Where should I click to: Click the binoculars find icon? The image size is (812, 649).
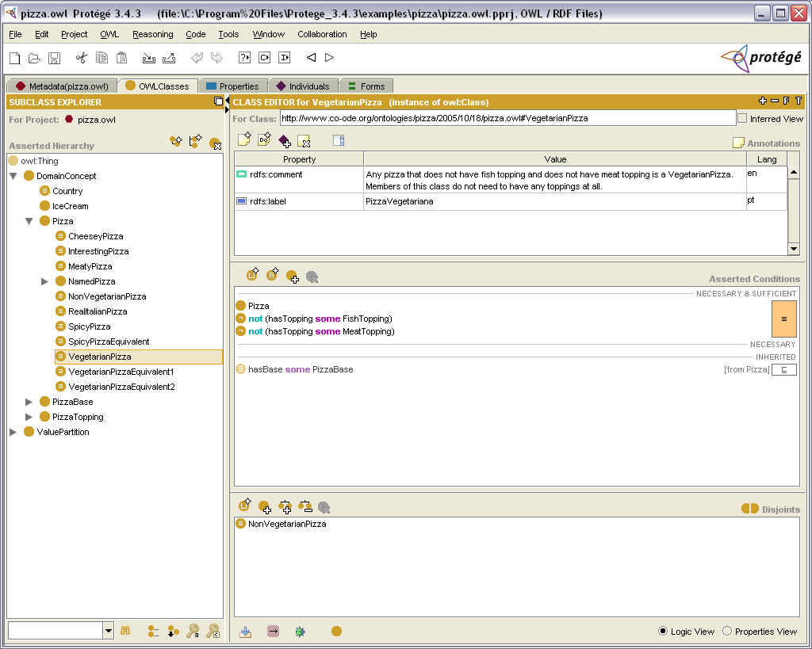[125, 631]
